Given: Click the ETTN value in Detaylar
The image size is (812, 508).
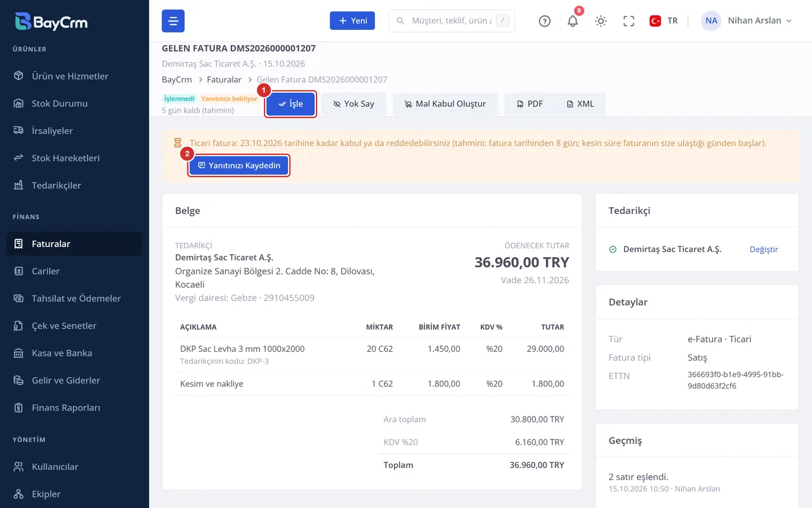Looking at the screenshot, I should click(736, 380).
